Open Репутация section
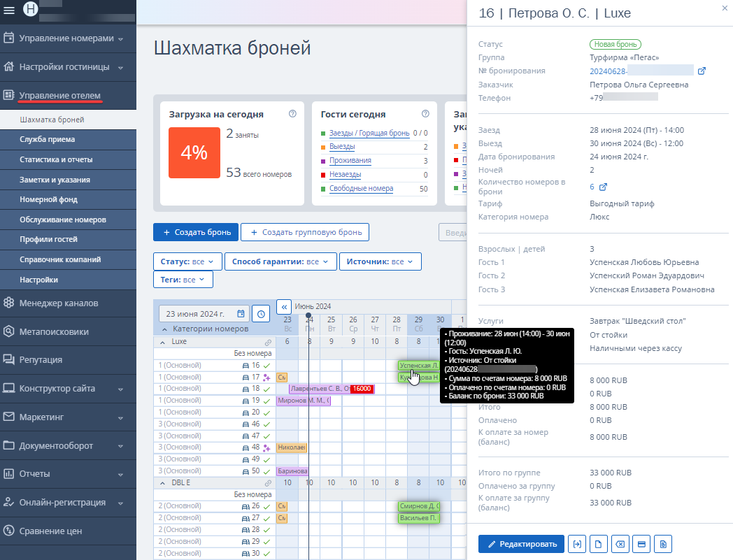The height and width of the screenshot is (560, 733). (x=69, y=359)
